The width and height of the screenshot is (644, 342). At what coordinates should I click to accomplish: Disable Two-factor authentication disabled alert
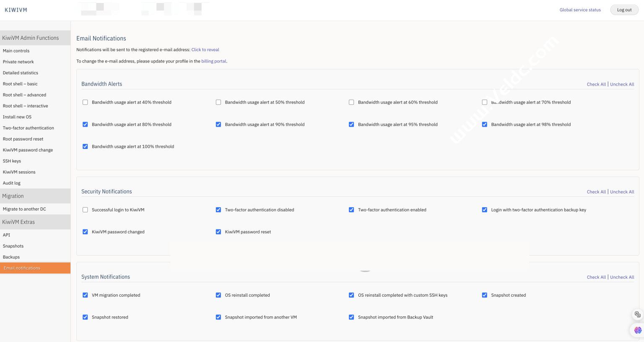tap(218, 209)
